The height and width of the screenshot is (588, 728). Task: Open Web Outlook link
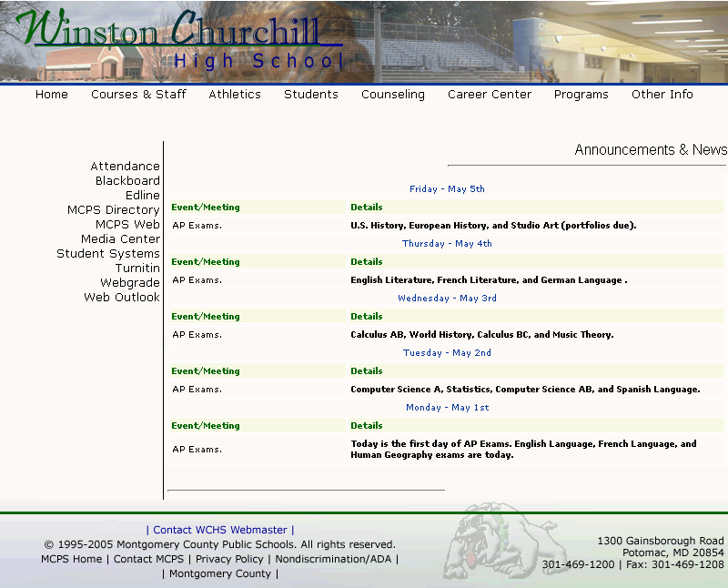pyautogui.click(x=122, y=298)
